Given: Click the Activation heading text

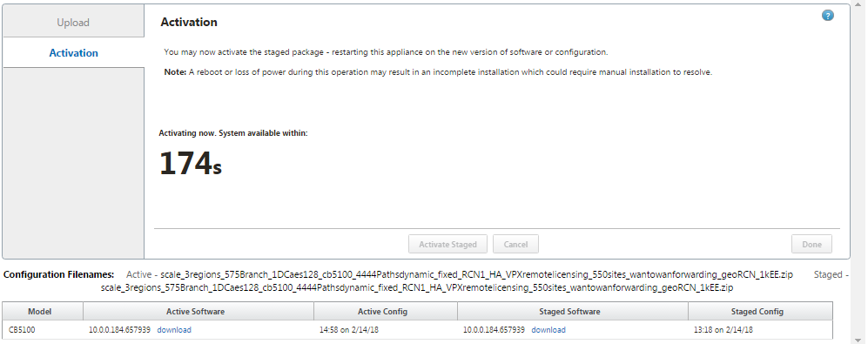Looking at the screenshot, I should point(189,23).
